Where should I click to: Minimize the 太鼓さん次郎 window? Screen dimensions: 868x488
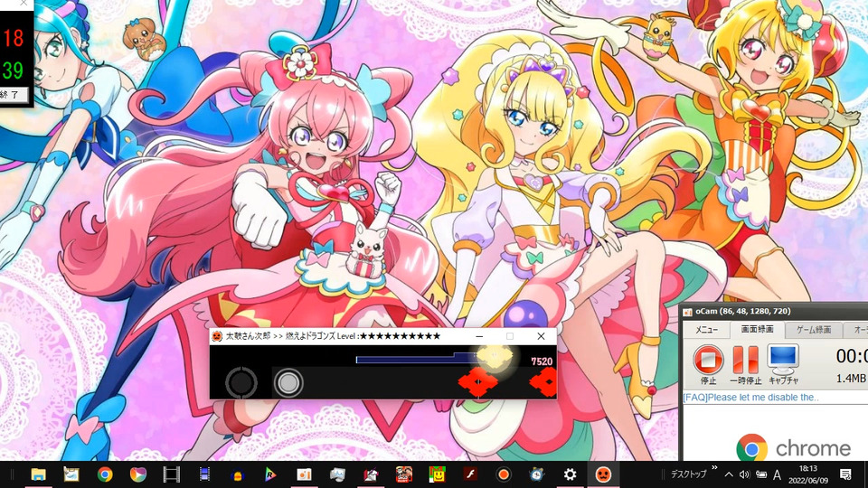[479, 336]
